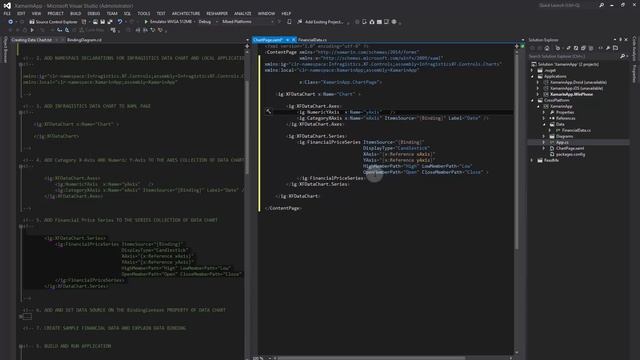The height and width of the screenshot is (360, 640).
Task: Expand the References node
Action: pyautogui.click(x=544, y=118)
